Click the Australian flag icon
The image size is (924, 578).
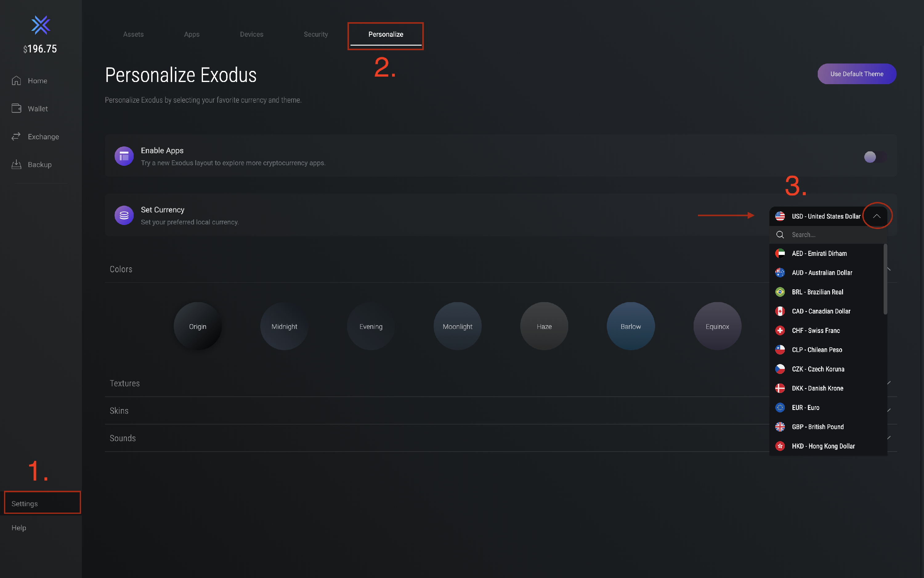(x=780, y=273)
